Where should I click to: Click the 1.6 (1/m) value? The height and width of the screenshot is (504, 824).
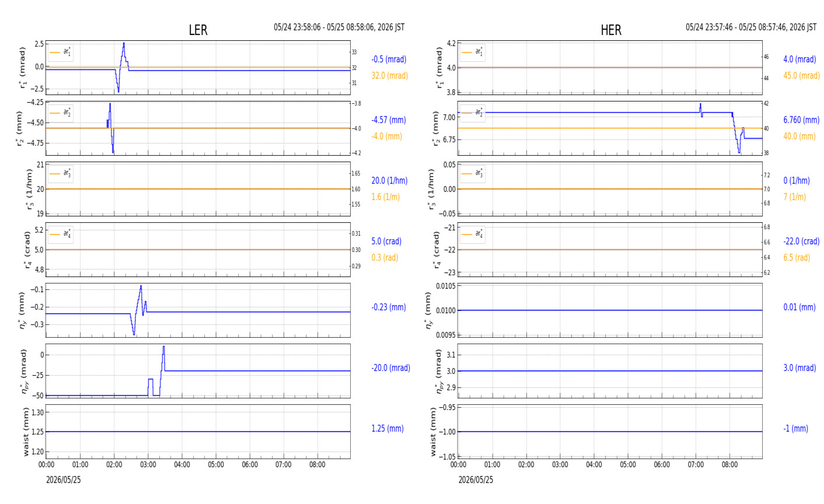[x=386, y=197]
